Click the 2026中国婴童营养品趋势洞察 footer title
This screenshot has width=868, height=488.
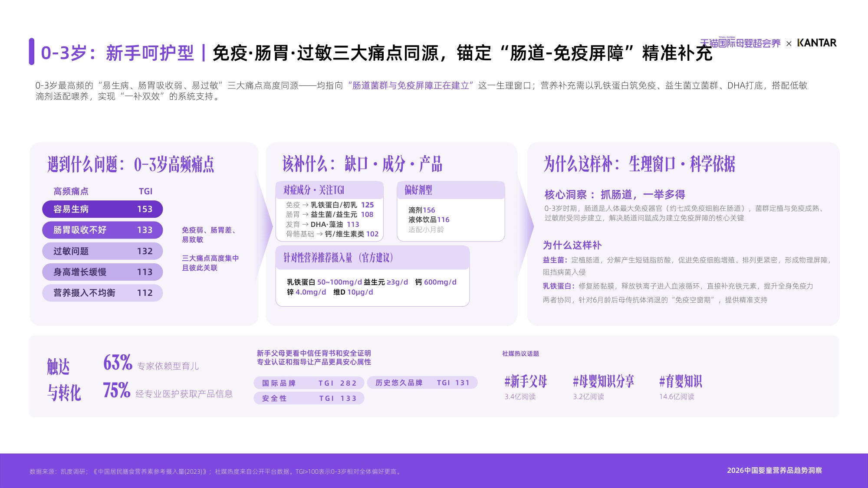(775, 470)
